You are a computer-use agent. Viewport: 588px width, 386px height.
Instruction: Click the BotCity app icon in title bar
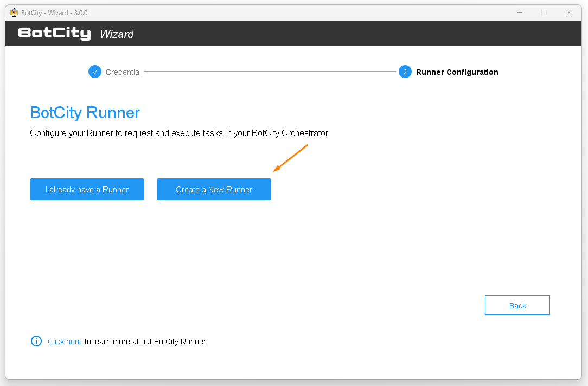coord(14,12)
